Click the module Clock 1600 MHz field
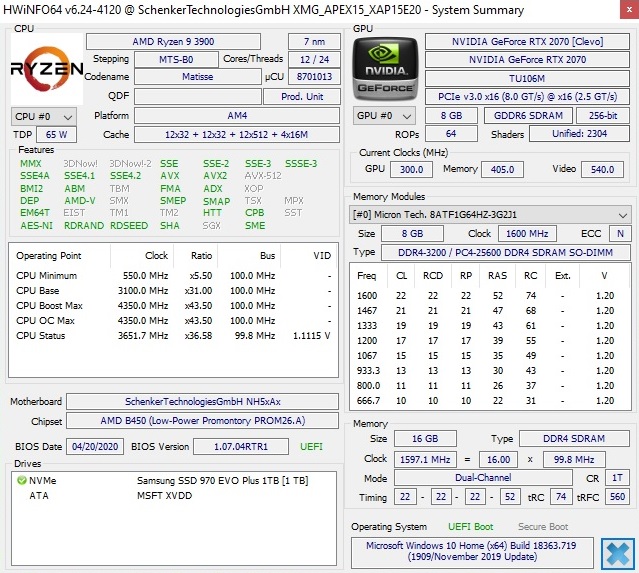The image size is (639, 573). (x=527, y=234)
